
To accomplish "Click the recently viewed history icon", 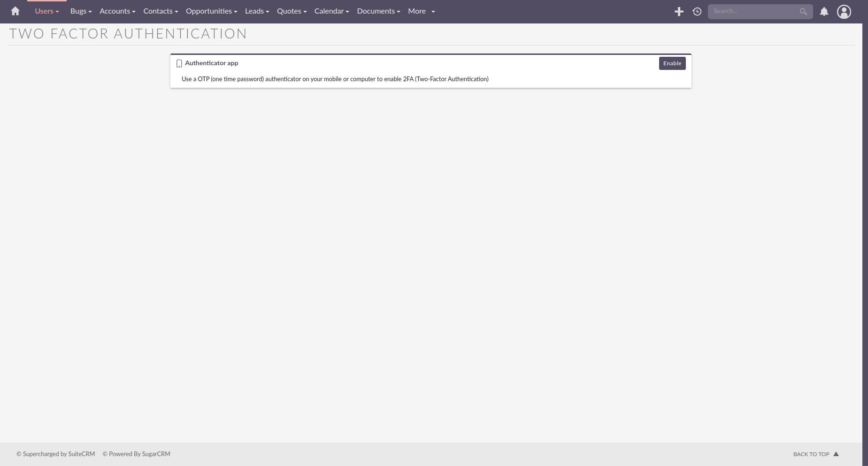I will [697, 11].
